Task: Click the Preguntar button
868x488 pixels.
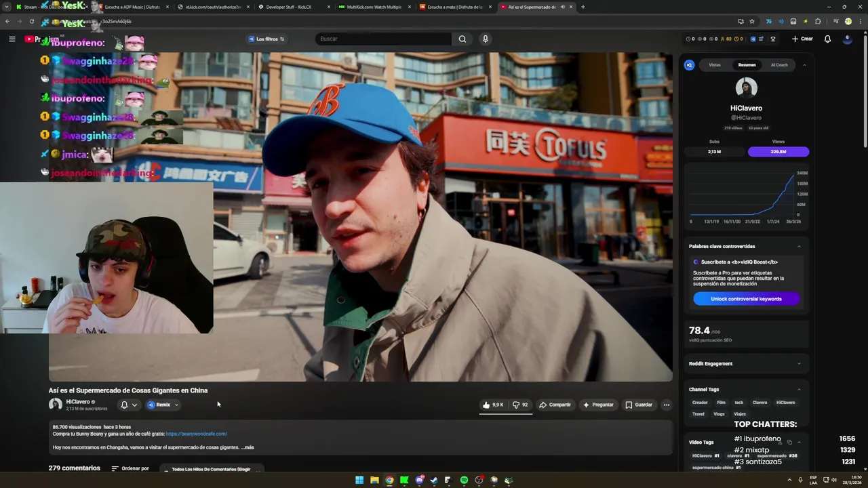Action: click(598, 405)
